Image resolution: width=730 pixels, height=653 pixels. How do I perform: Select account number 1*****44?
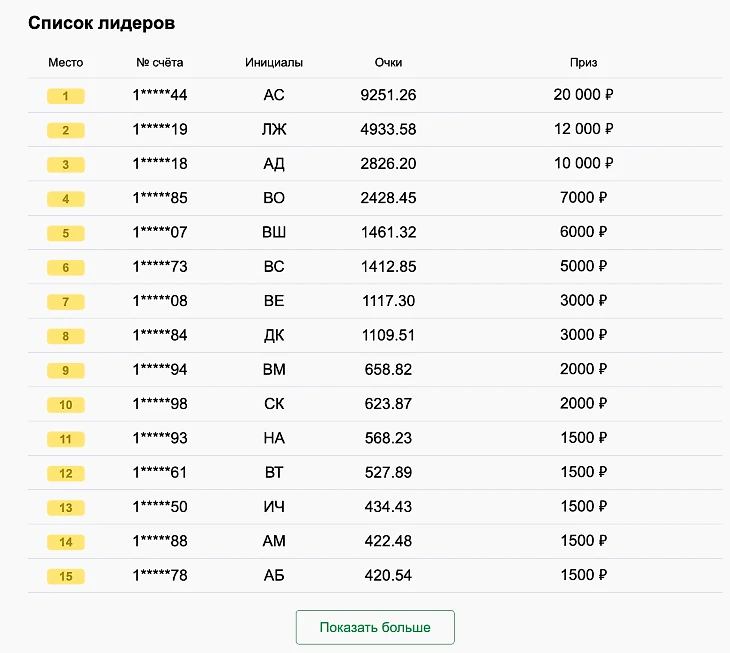click(160, 95)
